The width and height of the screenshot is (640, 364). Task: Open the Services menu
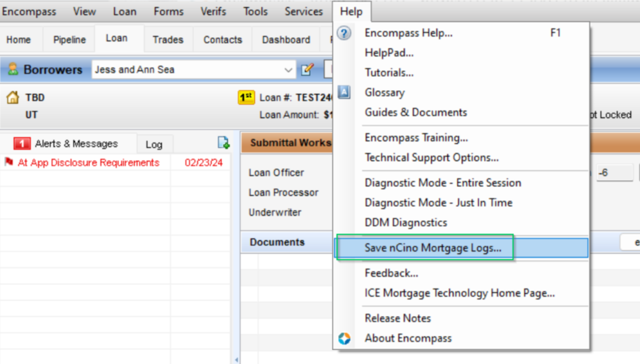[304, 11]
